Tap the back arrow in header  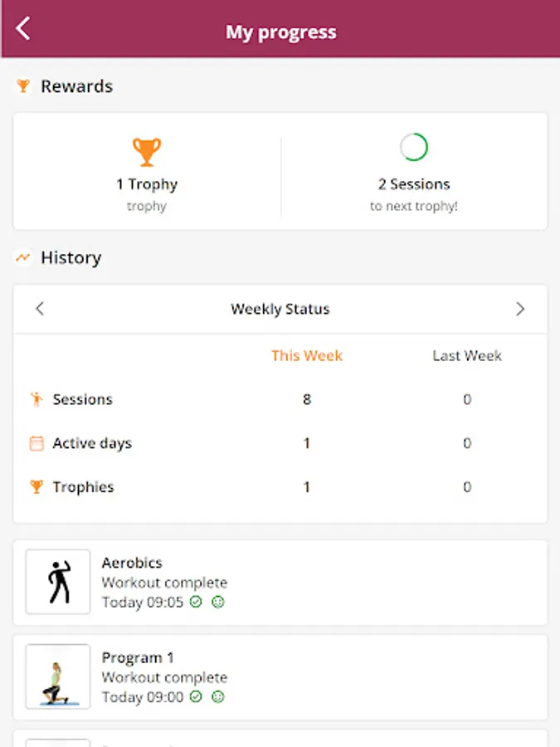pos(23,29)
